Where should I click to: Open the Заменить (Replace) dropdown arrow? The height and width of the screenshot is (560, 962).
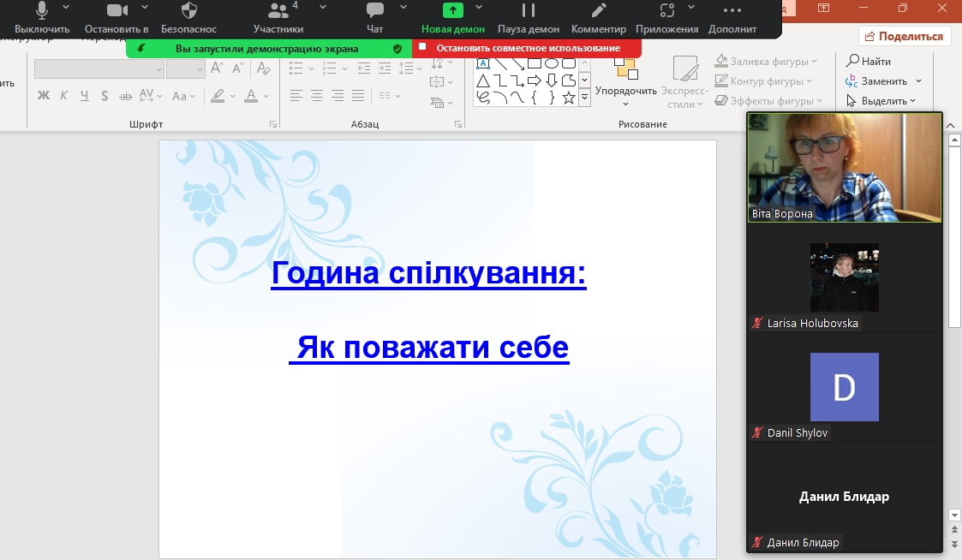click(x=918, y=81)
